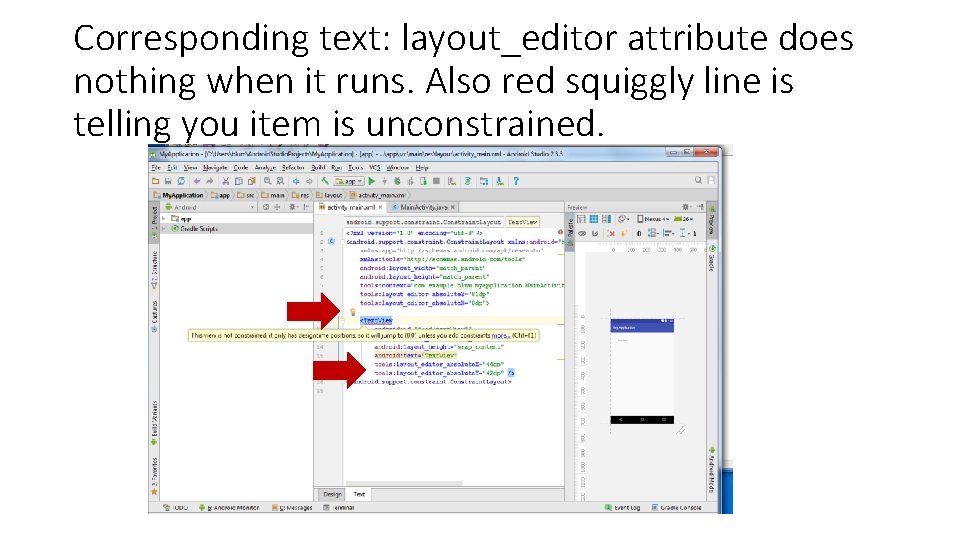Click the Find magnifier icon
This screenshot has height=540, width=960.
point(268,181)
